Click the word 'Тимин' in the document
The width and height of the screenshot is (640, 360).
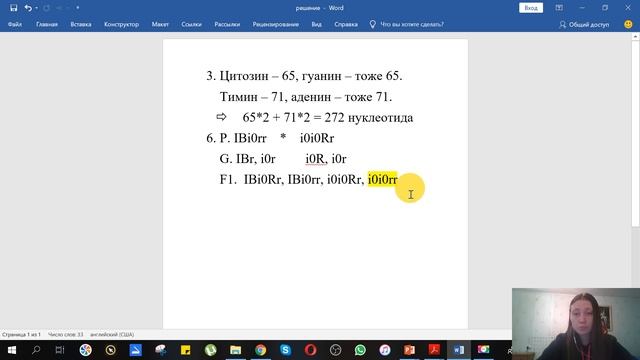[x=239, y=97]
